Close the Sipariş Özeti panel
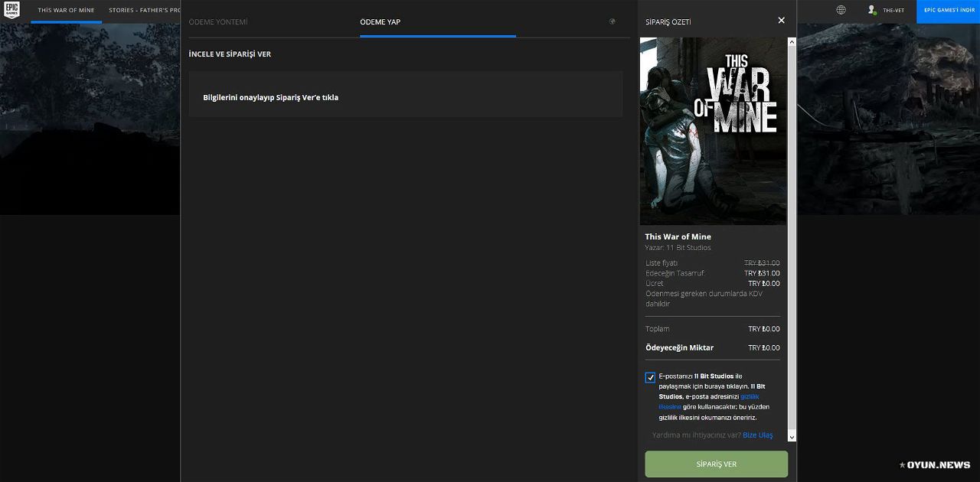The width and height of the screenshot is (980, 482). [x=781, y=21]
